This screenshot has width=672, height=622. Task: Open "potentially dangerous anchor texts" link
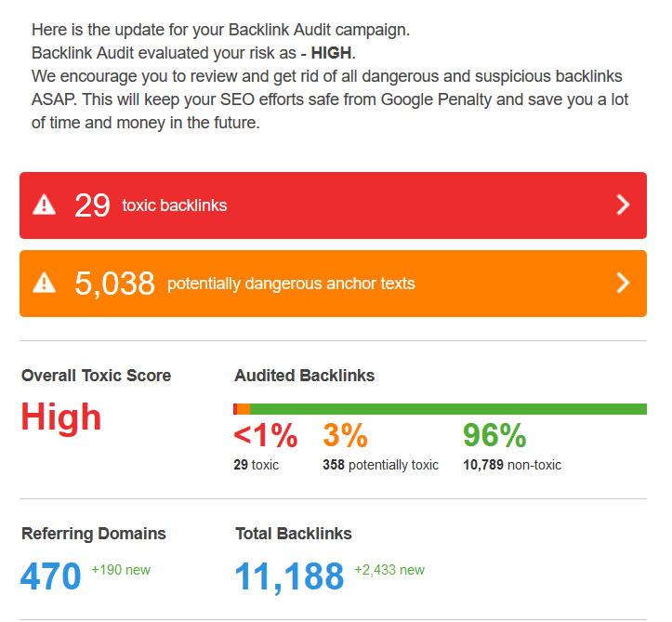[x=291, y=284]
